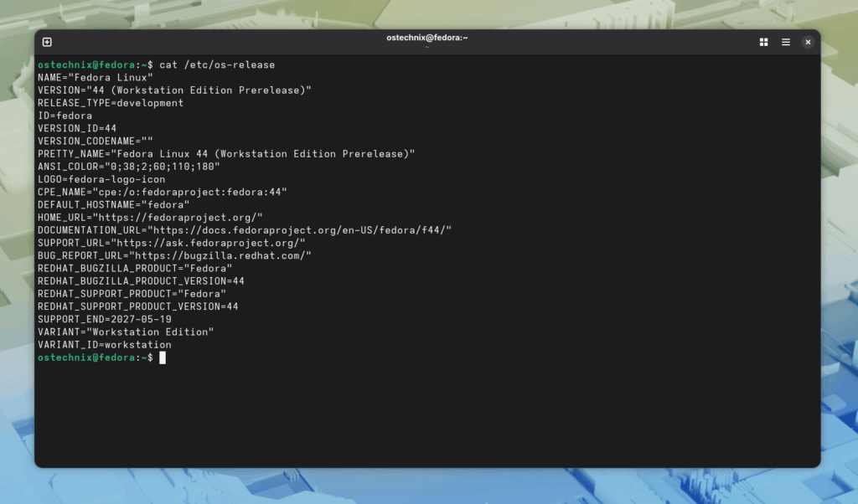
Task: Click the REDHAT_SUPPORT_PRODUCT_VERSION=44 line
Action: pos(138,306)
